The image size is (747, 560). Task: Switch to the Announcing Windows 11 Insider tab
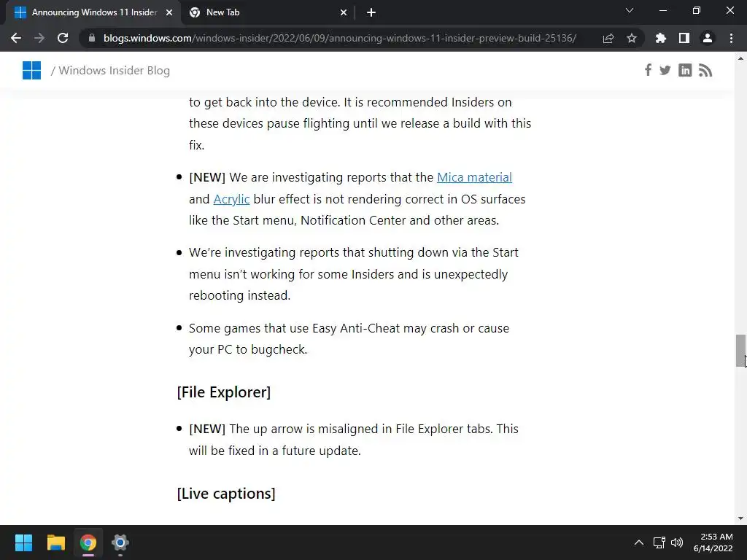pyautogui.click(x=93, y=12)
